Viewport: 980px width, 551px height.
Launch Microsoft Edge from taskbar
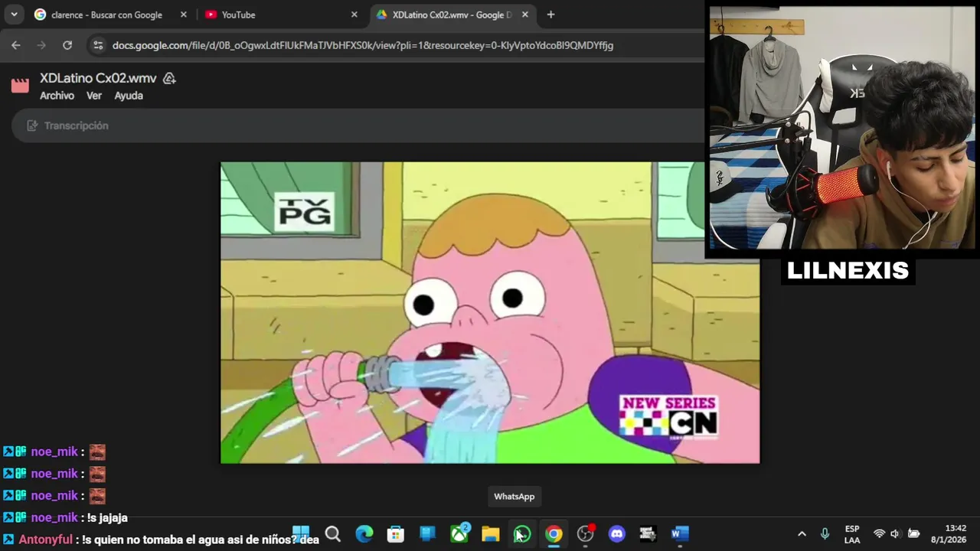[364, 533]
